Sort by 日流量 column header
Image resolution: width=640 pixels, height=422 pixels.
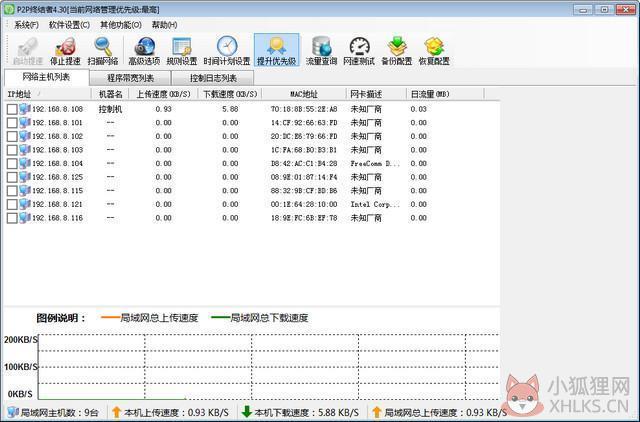[x=445, y=94]
